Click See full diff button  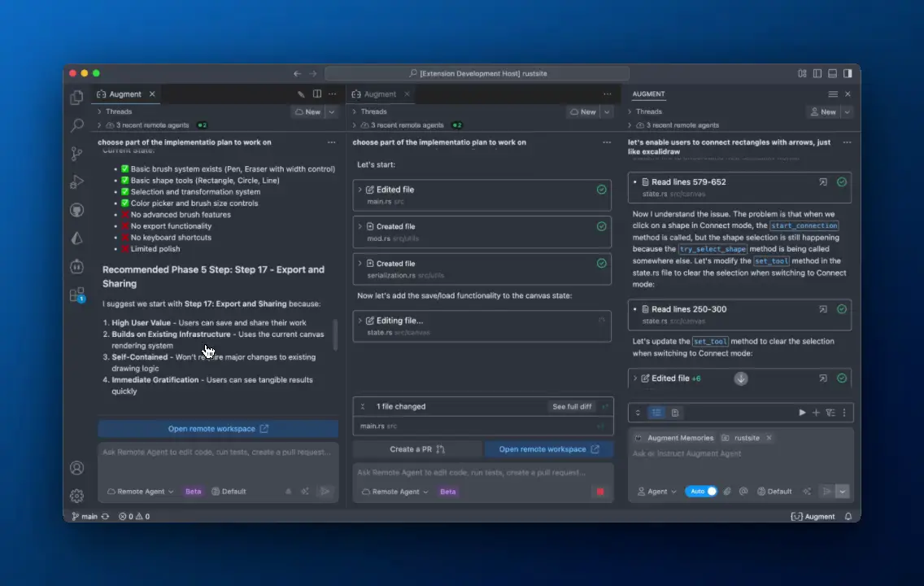[572, 407]
